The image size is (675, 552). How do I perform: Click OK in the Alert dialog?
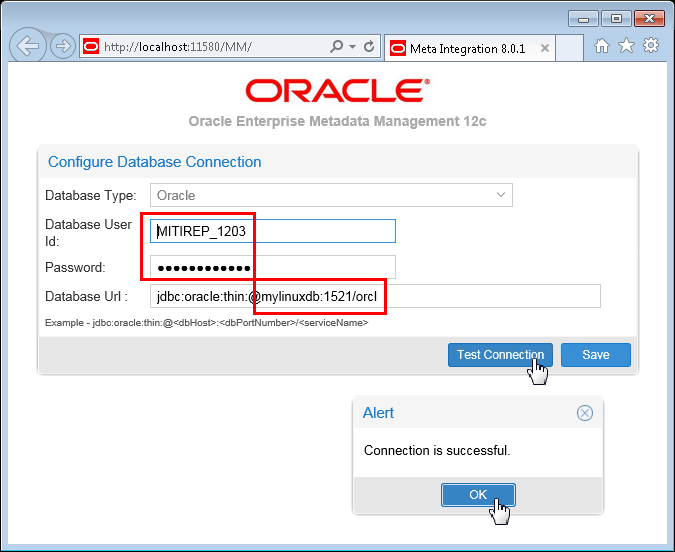pos(478,495)
